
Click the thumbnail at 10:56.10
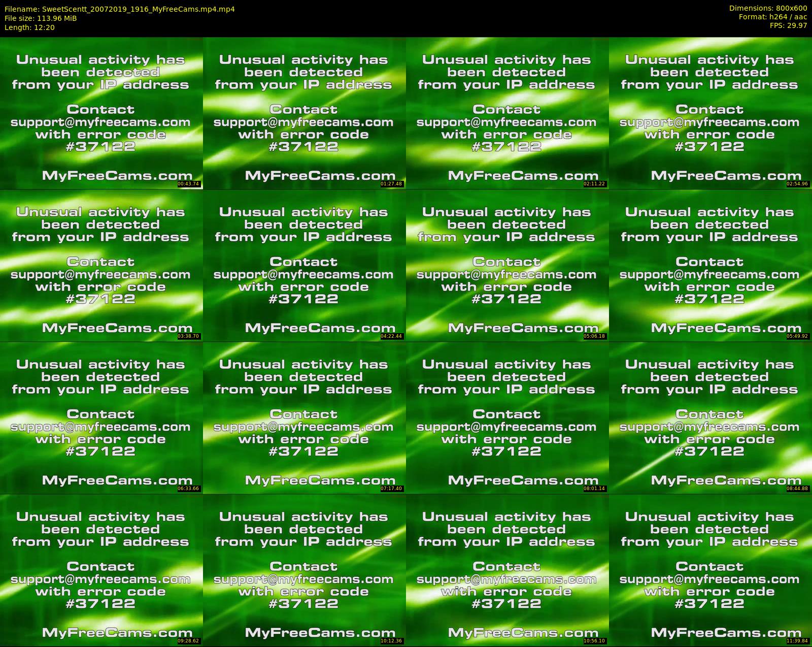point(507,570)
